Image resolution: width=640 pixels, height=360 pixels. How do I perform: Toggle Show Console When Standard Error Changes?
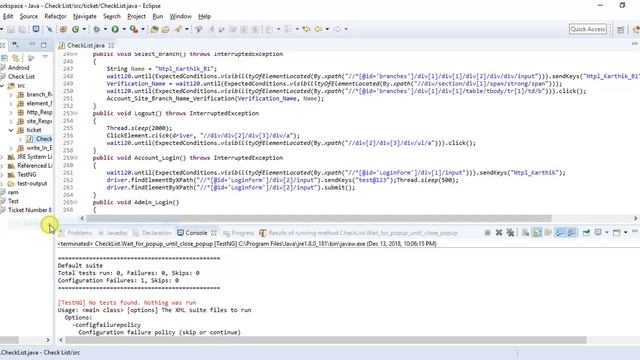pyautogui.click(x=571, y=233)
